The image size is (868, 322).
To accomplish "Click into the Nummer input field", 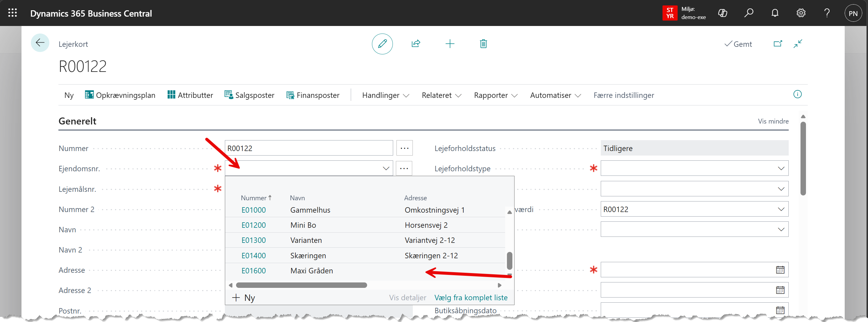I will (308, 148).
